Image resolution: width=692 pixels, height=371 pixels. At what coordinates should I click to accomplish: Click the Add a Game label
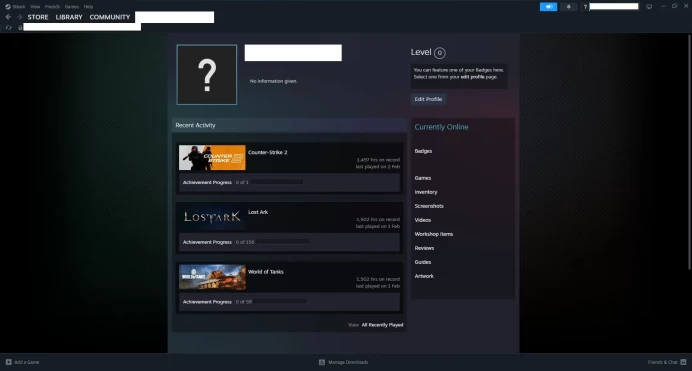pos(26,362)
